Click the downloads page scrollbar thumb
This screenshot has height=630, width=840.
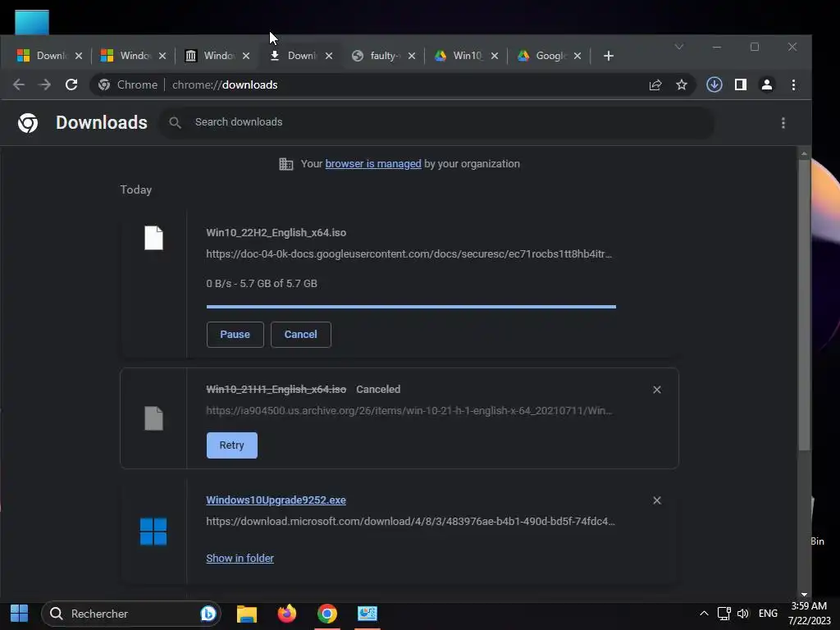(x=804, y=305)
